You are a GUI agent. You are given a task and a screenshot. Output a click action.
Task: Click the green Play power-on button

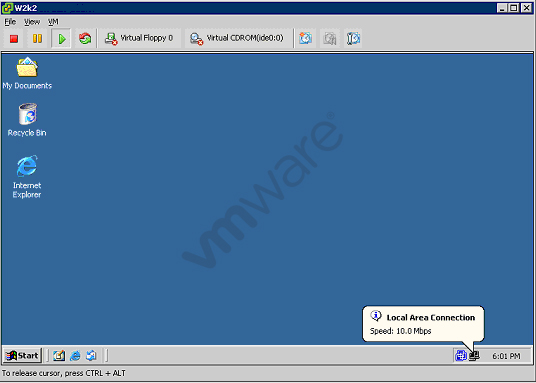61,39
